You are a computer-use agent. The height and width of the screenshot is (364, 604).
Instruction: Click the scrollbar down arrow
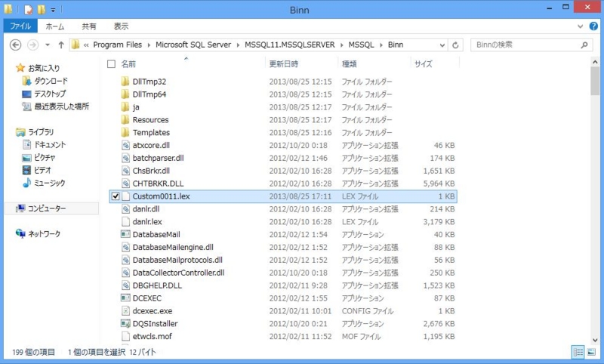pos(595,340)
